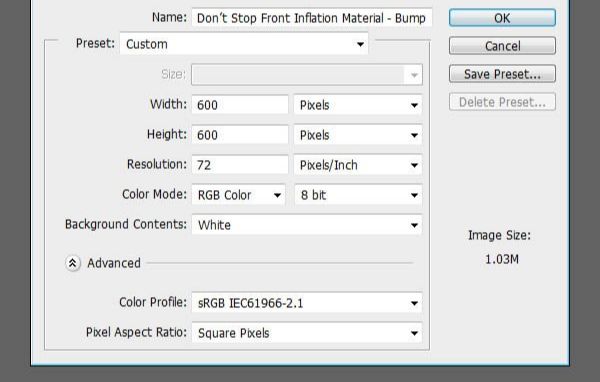The image size is (600, 382).
Task: Open the Color Profile sRGB dropdown
Action: 307,303
